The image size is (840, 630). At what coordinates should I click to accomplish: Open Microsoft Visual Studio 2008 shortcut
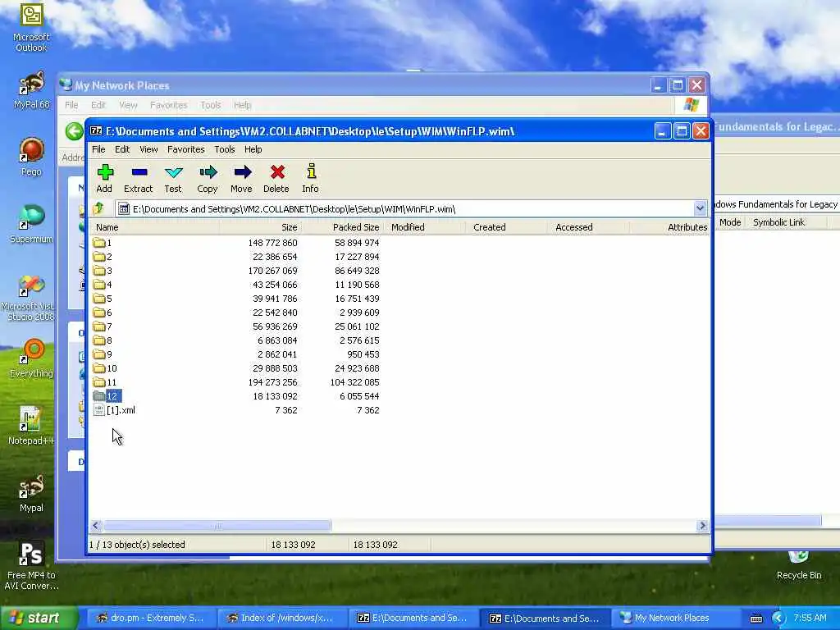(30, 298)
